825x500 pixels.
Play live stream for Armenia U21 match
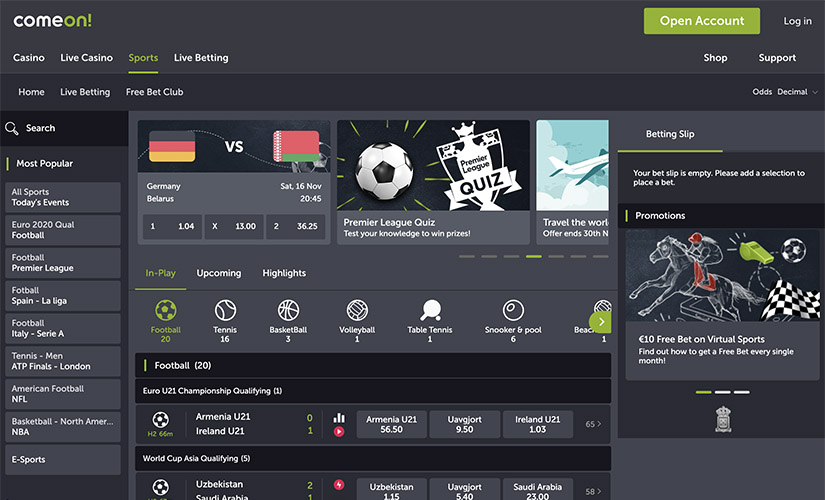click(339, 432)
